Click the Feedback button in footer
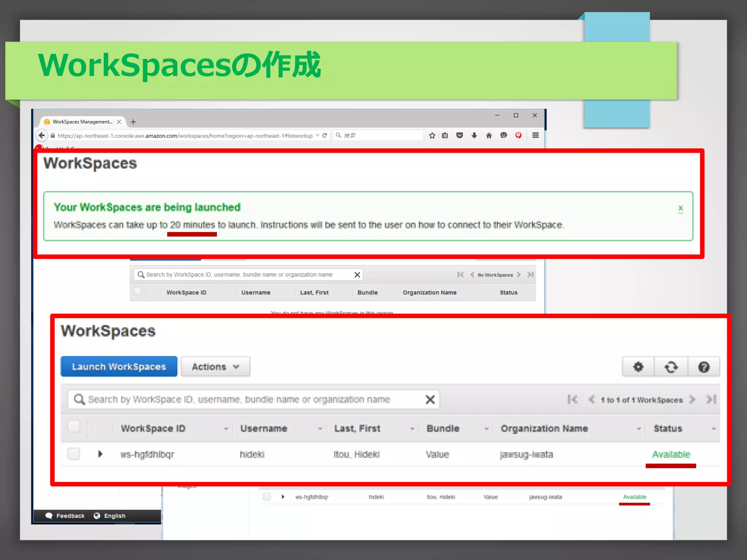This screenshot has width=747, height=560. 65,516
